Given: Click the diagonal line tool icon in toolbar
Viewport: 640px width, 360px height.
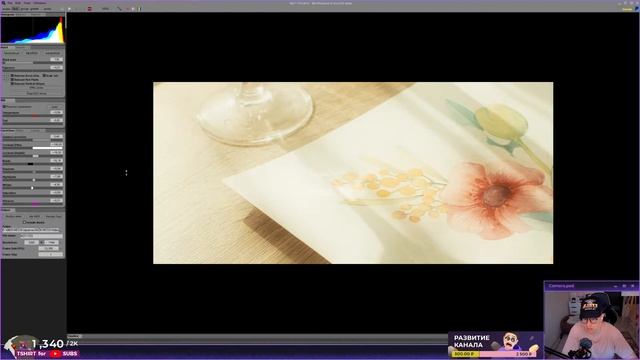Looking at the screenshot, I should tap(119, 9).
